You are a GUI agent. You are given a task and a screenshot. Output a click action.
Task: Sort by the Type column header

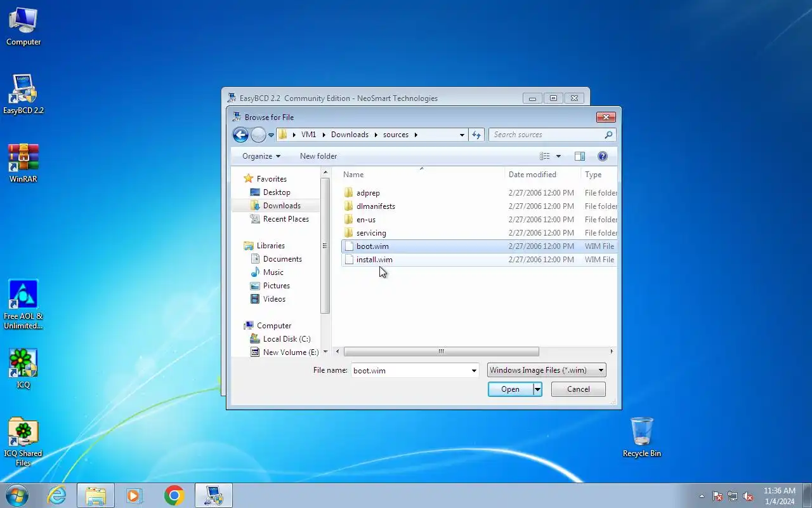pos(599,175)
